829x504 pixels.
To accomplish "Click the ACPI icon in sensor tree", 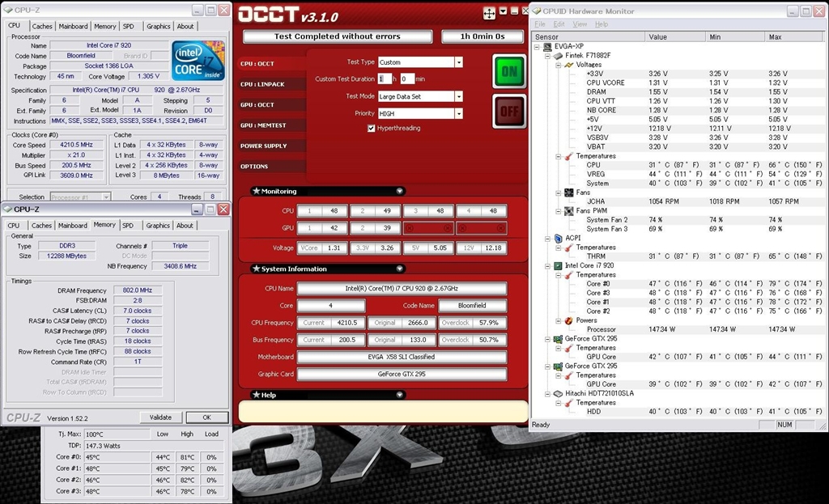I will tap(558, 239).
